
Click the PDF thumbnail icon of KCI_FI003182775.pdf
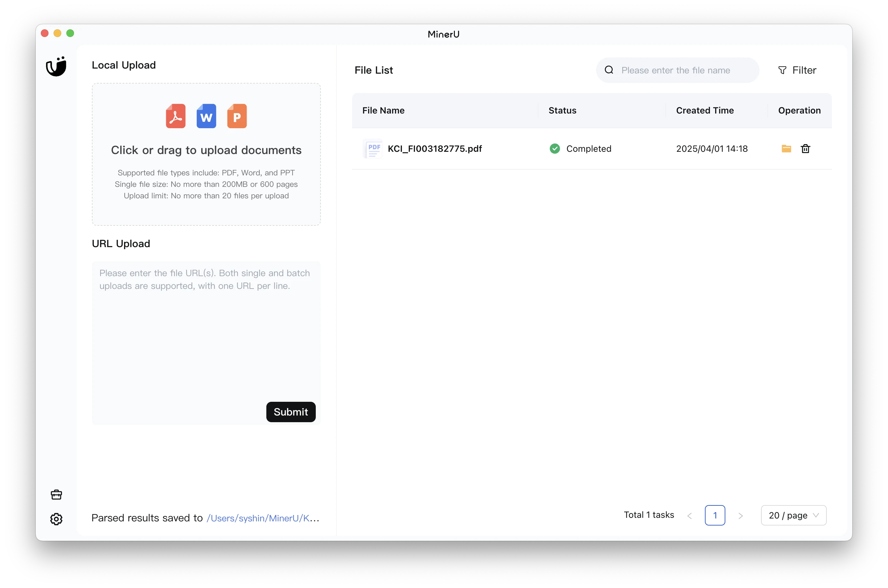click(373, 149)
